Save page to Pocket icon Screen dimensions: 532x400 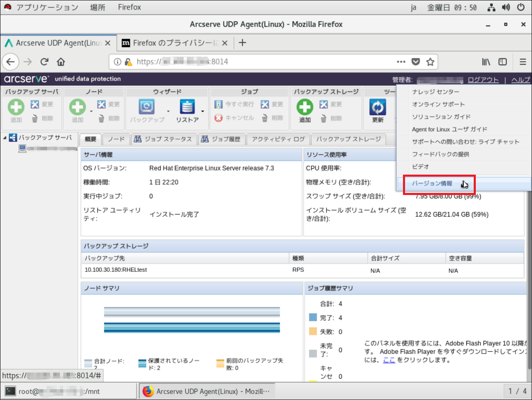pos(415,62)
